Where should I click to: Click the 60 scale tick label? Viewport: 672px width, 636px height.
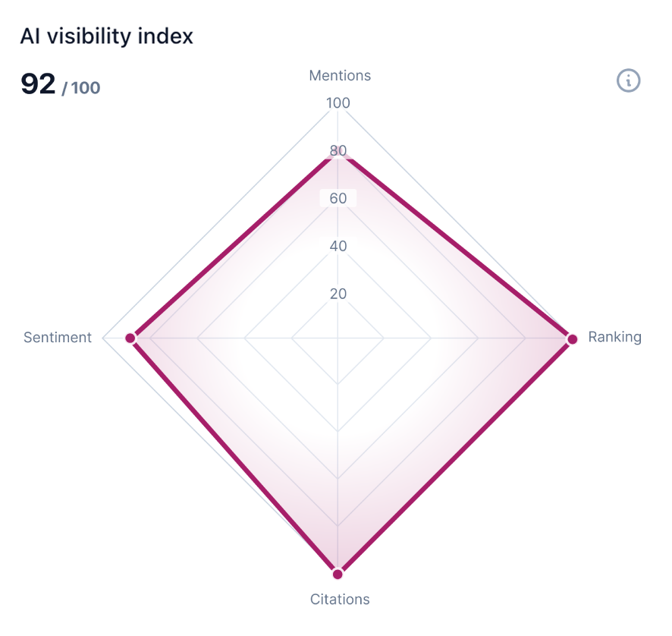(x=338, y=199)
